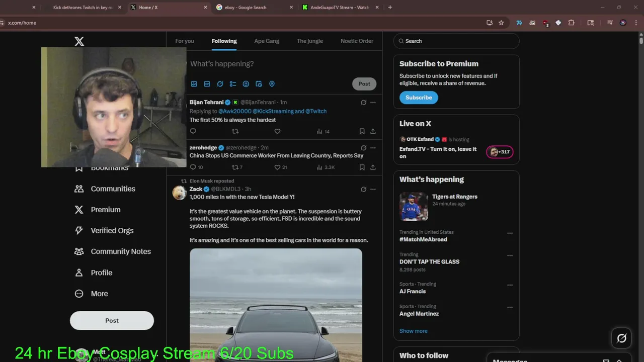The width and height of the screenshot is (644, 362).
Task: Install app icon in address bar
Action: pos(489,23)
